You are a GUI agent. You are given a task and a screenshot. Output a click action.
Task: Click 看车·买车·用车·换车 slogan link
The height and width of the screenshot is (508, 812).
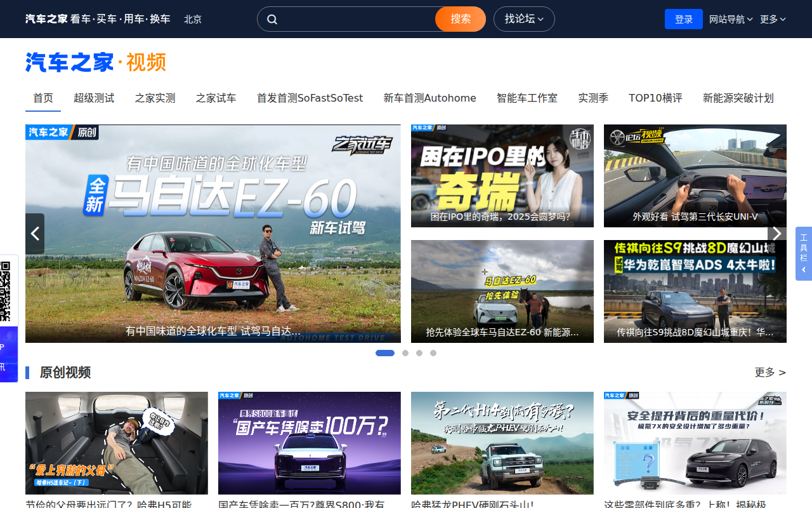pos(121,19)
